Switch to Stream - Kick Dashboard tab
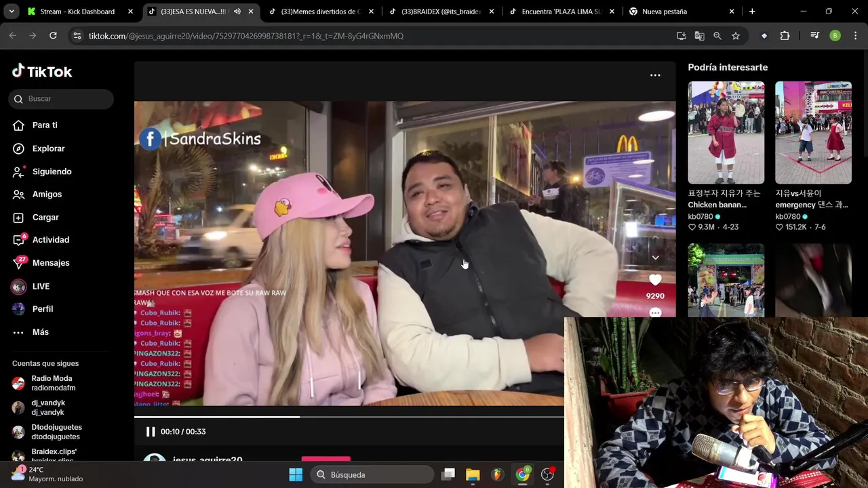The height and width of the screenshot is (488, 868). [77, 12]
